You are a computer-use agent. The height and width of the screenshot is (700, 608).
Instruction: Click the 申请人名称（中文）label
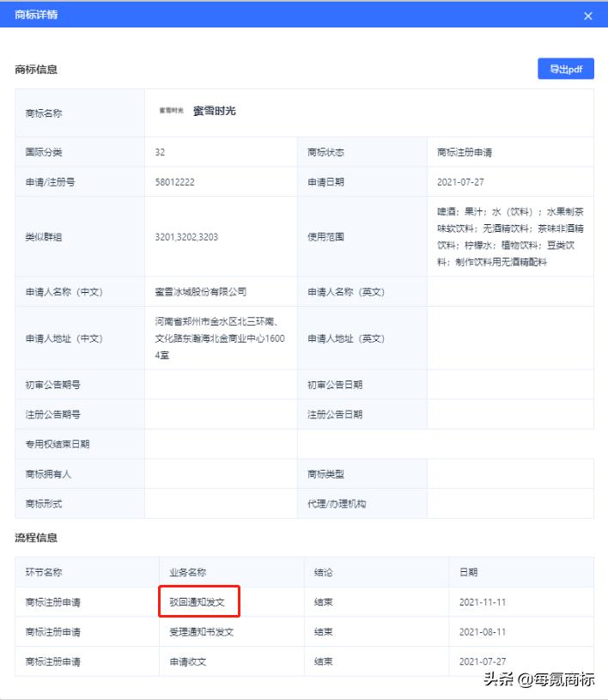[64, 292]
